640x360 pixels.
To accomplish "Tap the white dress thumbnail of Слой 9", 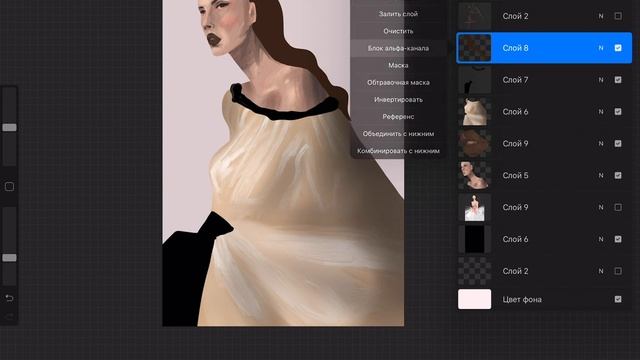I will [474, 207].
